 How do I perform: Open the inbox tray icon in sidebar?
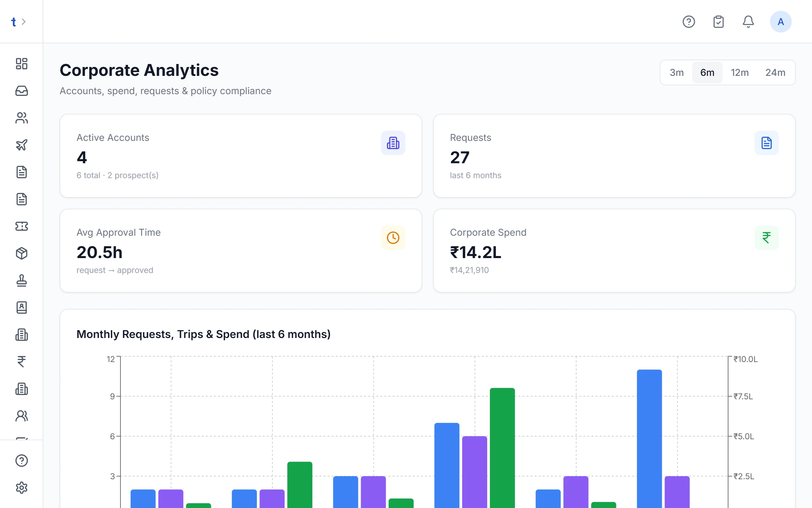coord(22,91)
